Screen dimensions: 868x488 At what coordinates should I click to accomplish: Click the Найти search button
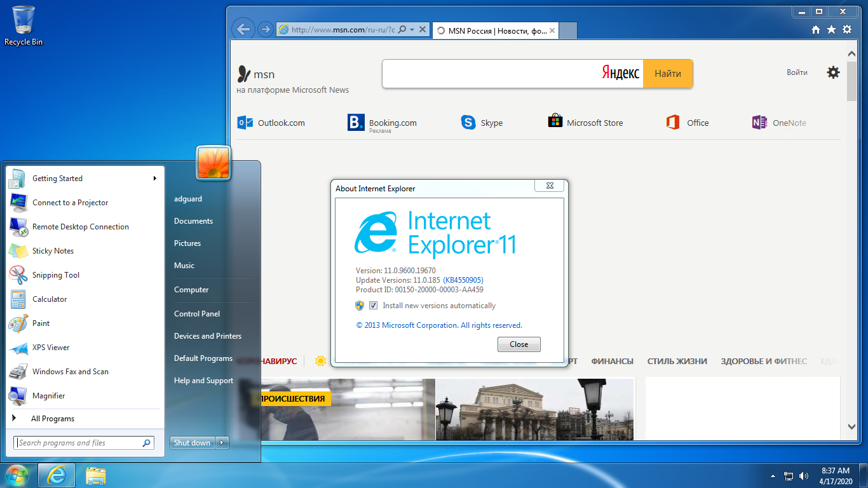pos(668,74)
